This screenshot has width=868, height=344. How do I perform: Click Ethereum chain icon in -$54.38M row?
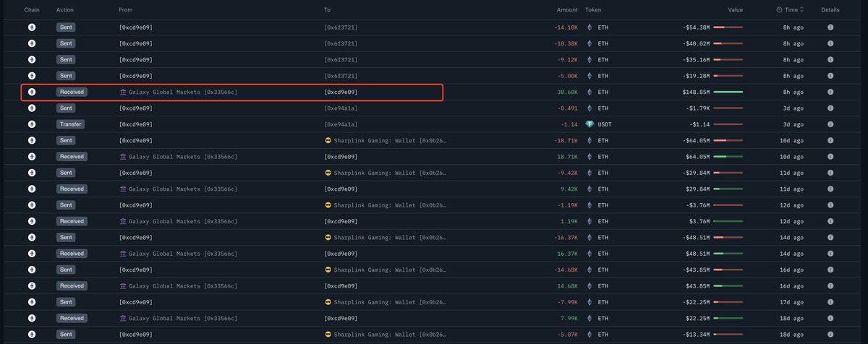(32, 27)
